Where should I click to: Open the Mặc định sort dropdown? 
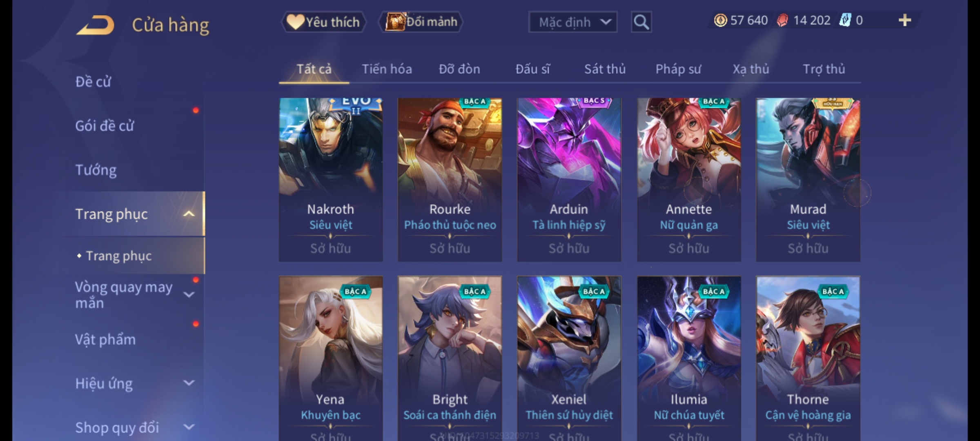pos(572,22)
